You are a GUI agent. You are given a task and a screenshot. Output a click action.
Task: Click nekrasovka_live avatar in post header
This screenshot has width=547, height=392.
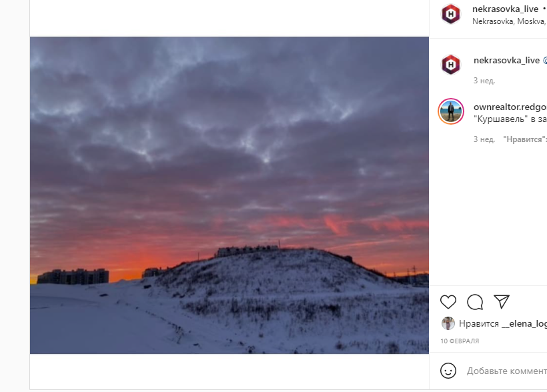tap(451, 14)
